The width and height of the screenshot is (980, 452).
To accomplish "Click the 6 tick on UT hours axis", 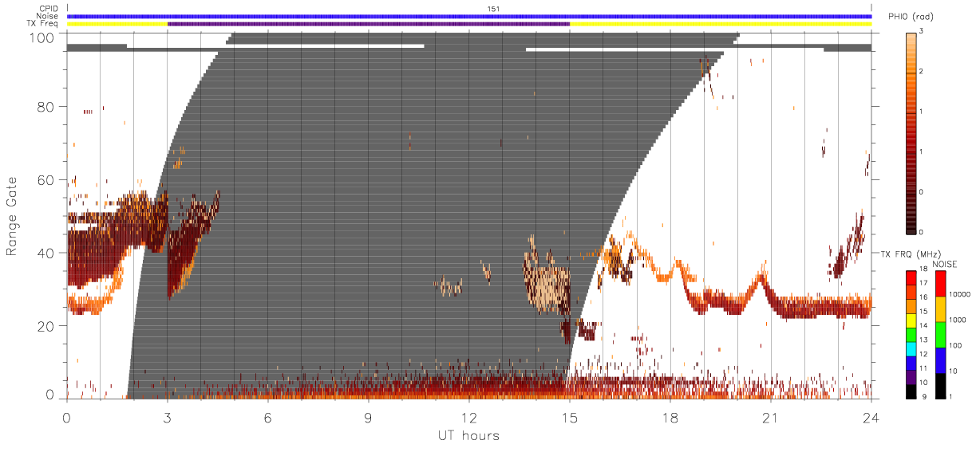I will pos(268,417).
